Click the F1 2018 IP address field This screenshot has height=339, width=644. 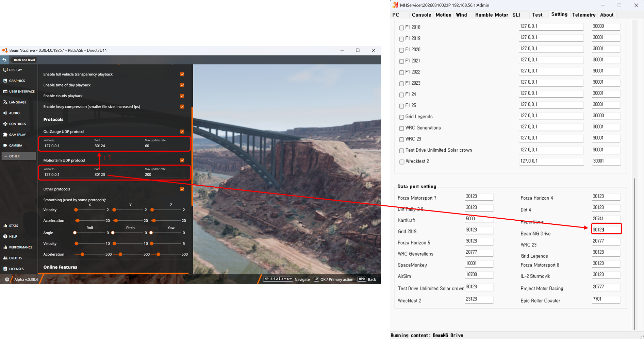pyautogui.click(x=551, y=27)
